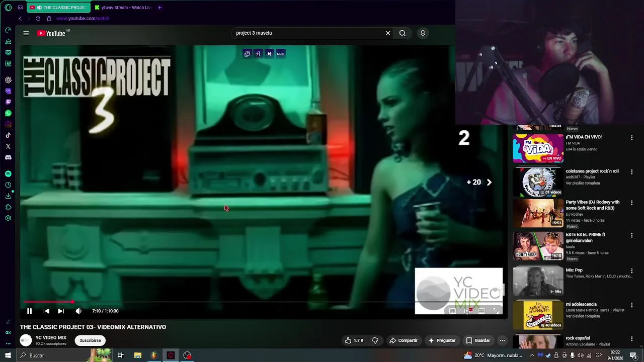Open X (Twitter) sidebar panel

pos(8,146)
